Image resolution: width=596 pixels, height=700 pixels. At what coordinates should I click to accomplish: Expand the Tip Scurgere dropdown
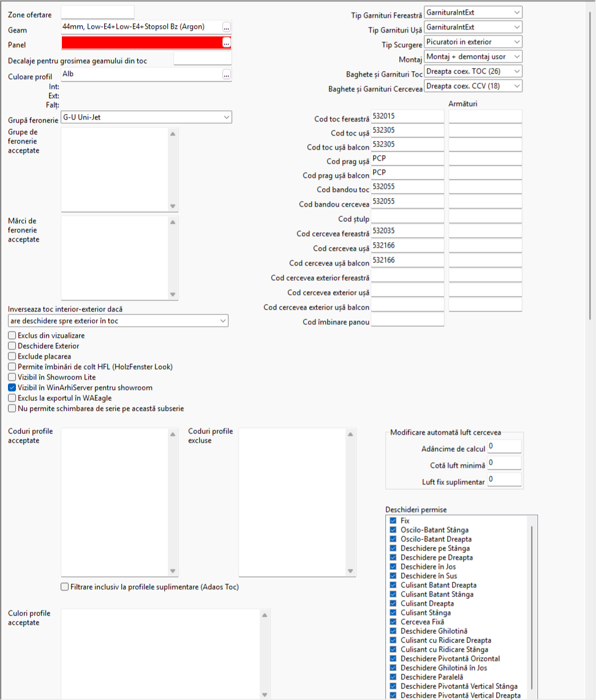[x=516, y=42]
